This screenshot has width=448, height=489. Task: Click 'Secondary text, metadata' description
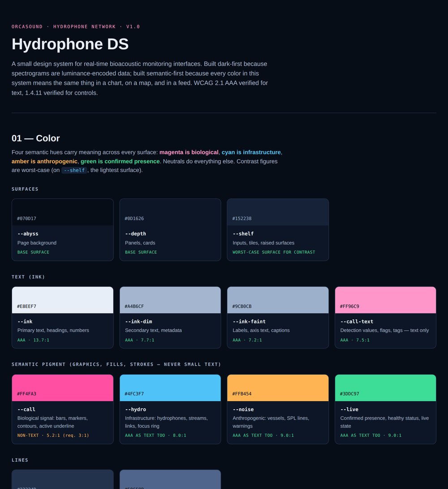point(153,330)
